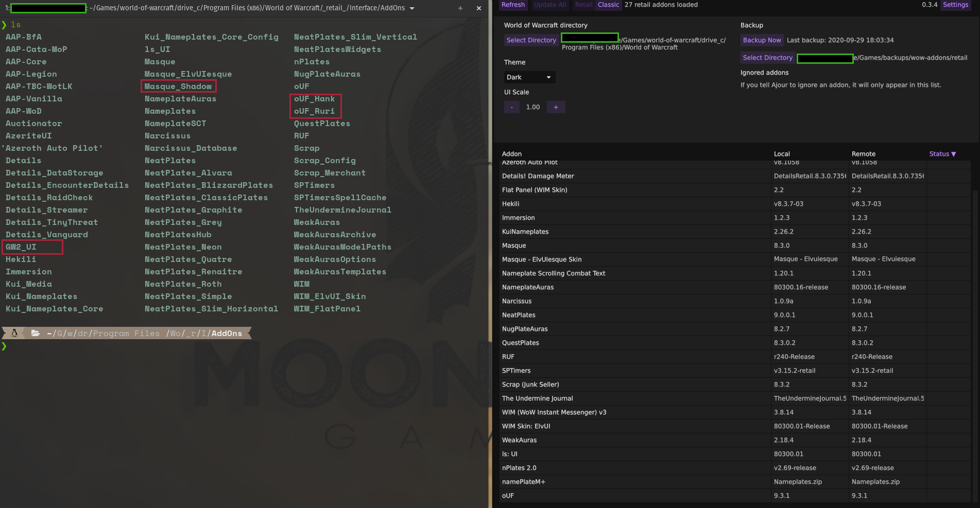The image size is (980, 508).
Task: Click oUF_Ruri in terminal listing
Action: [x=314, y=111]
